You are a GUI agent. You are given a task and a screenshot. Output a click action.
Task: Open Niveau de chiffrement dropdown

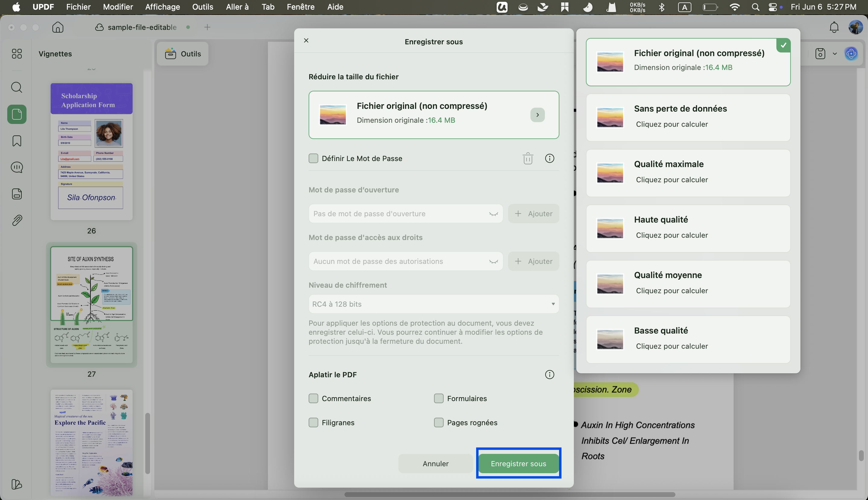(x=434, y=304)
